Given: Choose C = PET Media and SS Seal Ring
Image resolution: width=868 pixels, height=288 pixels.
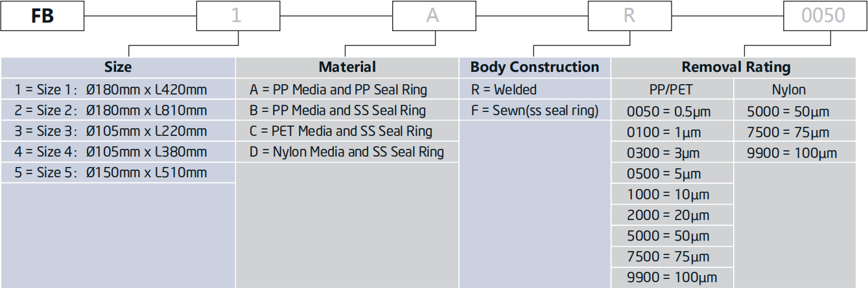Looking at the screenshot, I should tap(341, 131).
